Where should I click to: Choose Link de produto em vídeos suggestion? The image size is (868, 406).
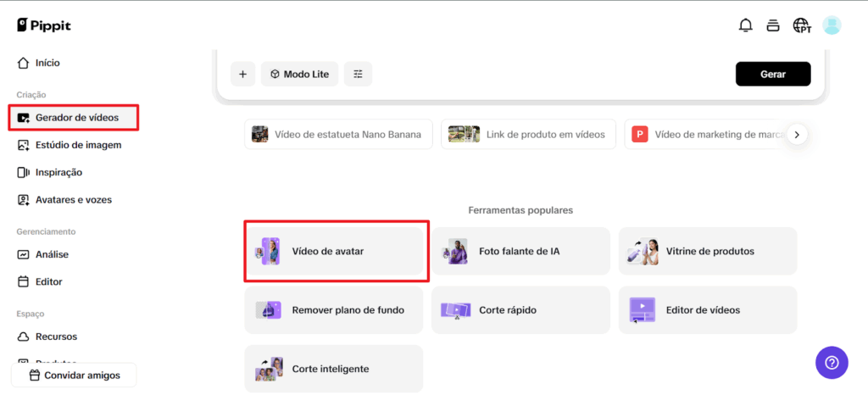528,134
